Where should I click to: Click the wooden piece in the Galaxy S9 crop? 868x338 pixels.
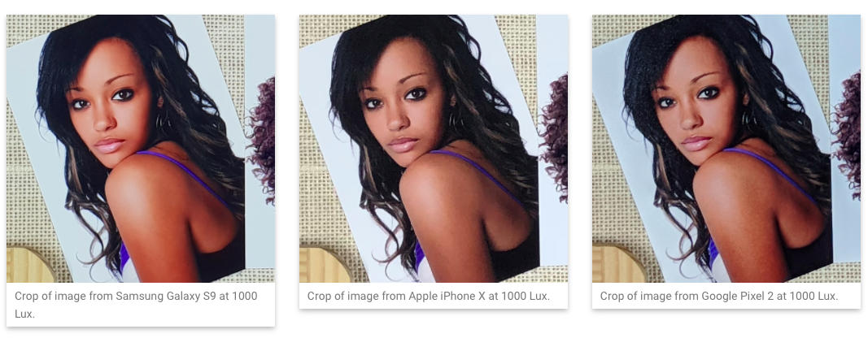30,265
